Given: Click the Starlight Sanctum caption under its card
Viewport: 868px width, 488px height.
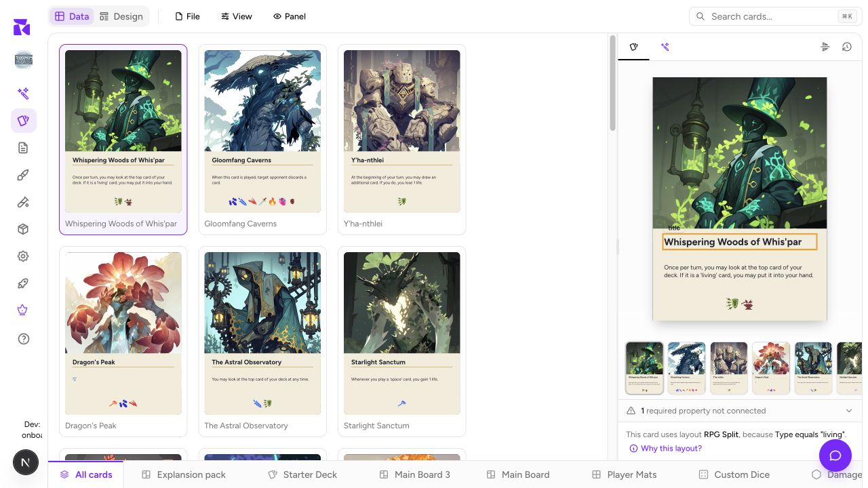Looking at the screenshot, I should [x=376, y=426].
